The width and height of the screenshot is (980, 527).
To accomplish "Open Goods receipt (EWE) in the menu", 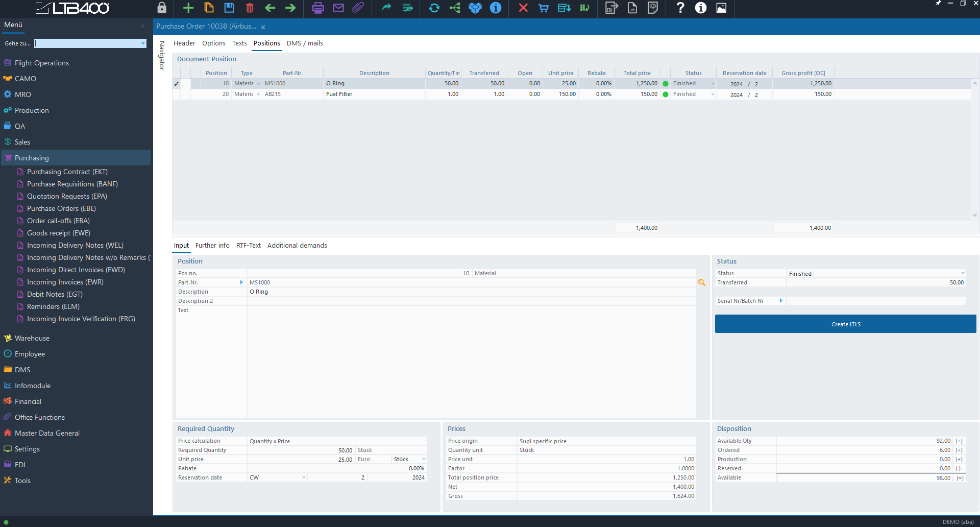I will coord(59,233).
